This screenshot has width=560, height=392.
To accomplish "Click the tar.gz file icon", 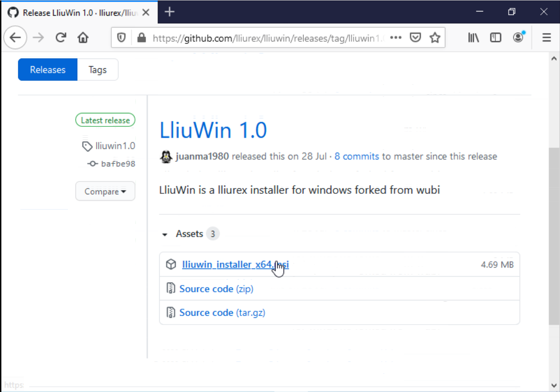I will (x=171, y=313).
